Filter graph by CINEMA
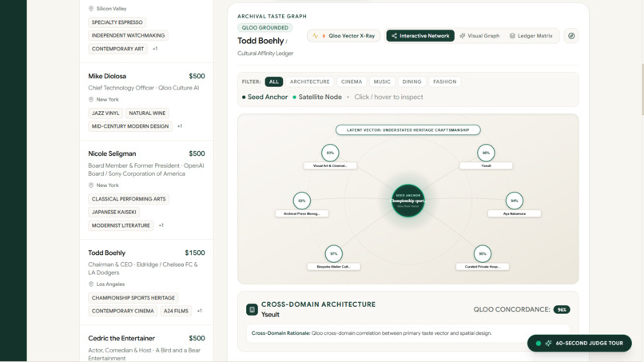 point(352,82)
